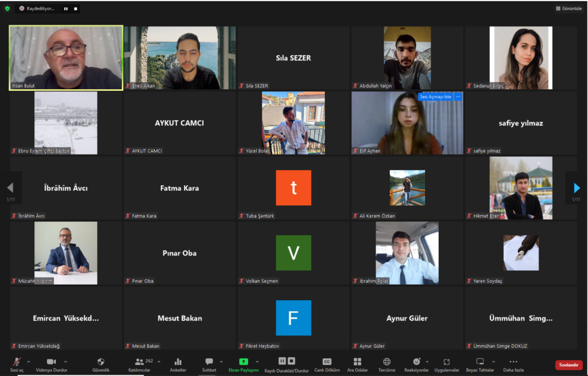Open the Görüntüle view menu

(568, 9)
